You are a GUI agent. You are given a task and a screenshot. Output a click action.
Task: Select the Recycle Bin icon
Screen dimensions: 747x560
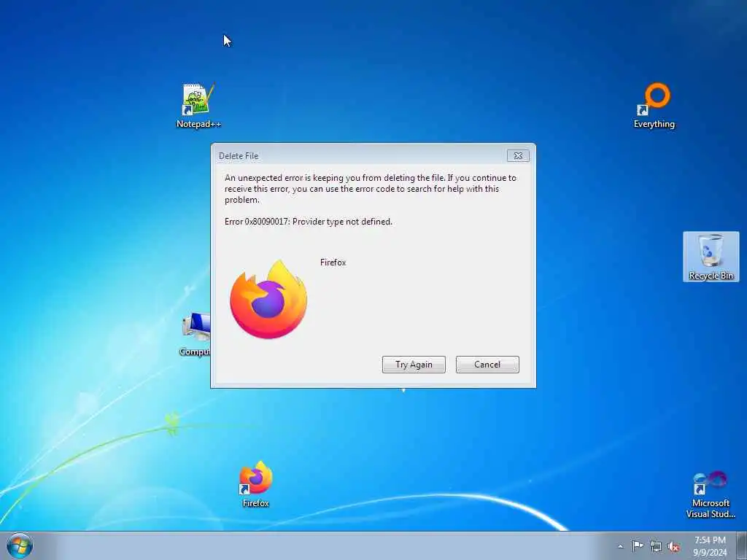pyautogui.click(x=711, y=257)
